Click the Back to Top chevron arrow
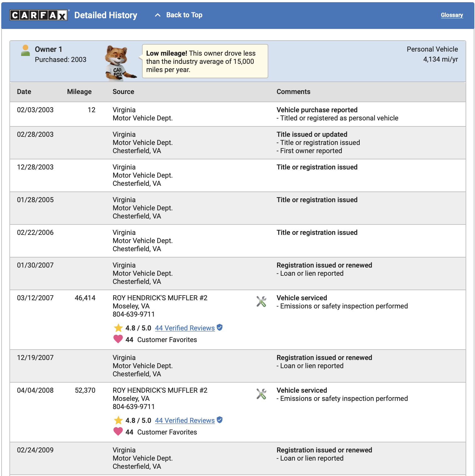475x476 pixels. pos(158,15)
